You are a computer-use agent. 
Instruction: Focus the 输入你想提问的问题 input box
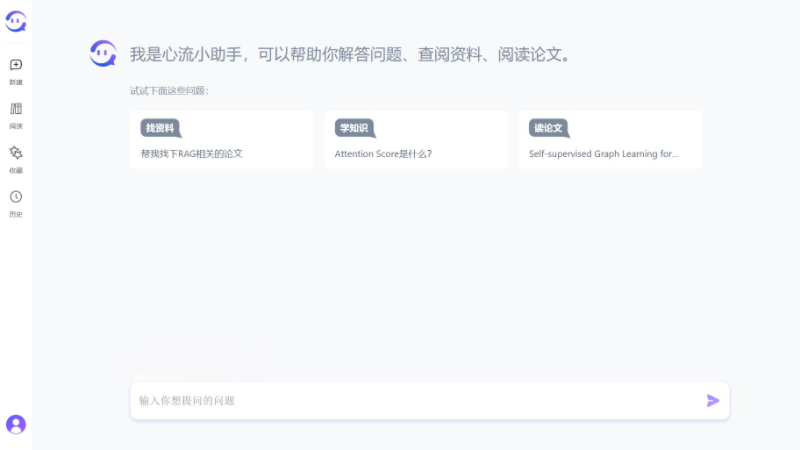click(415, 401)
